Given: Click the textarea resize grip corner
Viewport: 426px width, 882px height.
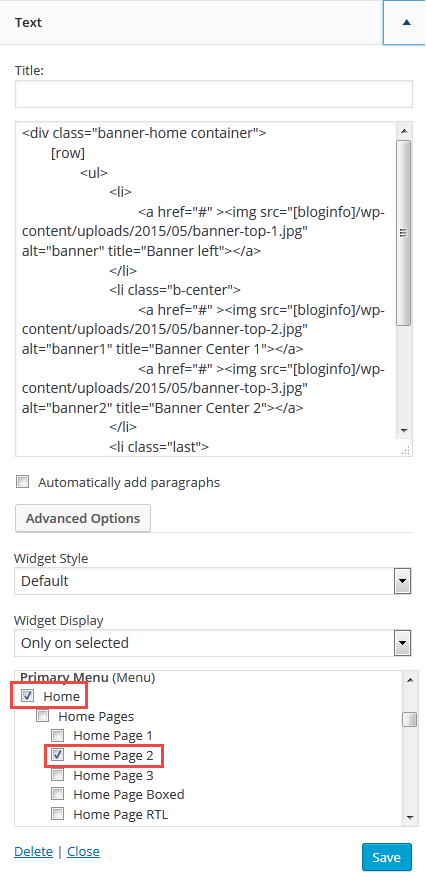Looking at the screenshot, I should (x=405, y=449).
